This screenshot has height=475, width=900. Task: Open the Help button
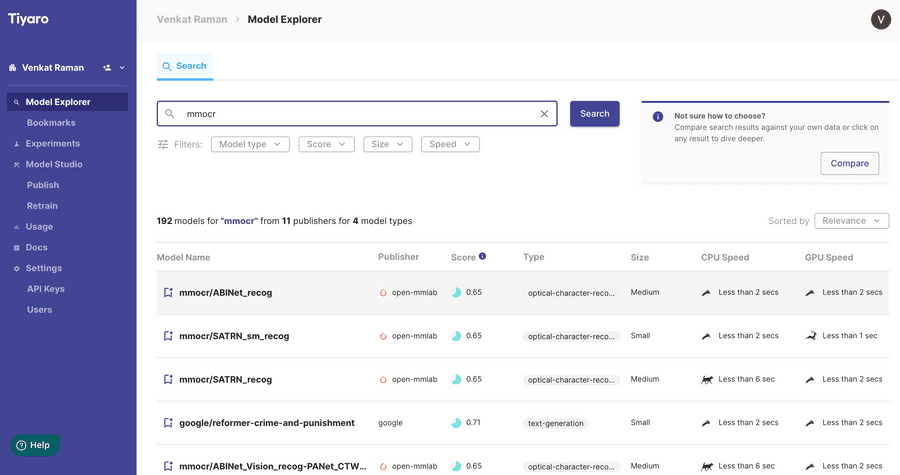click(x=34, y=445)
